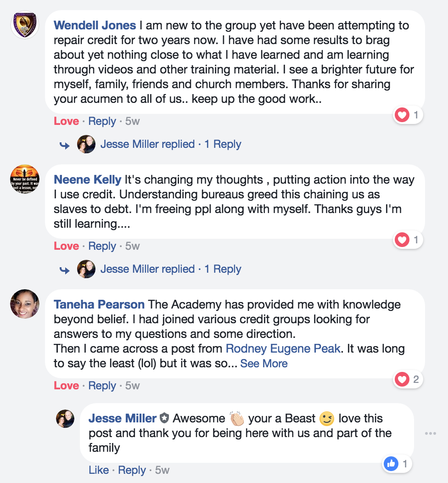Toggle the Love reaction on Wendell Jones's comment
448x483 pixels.
point(66,121)
